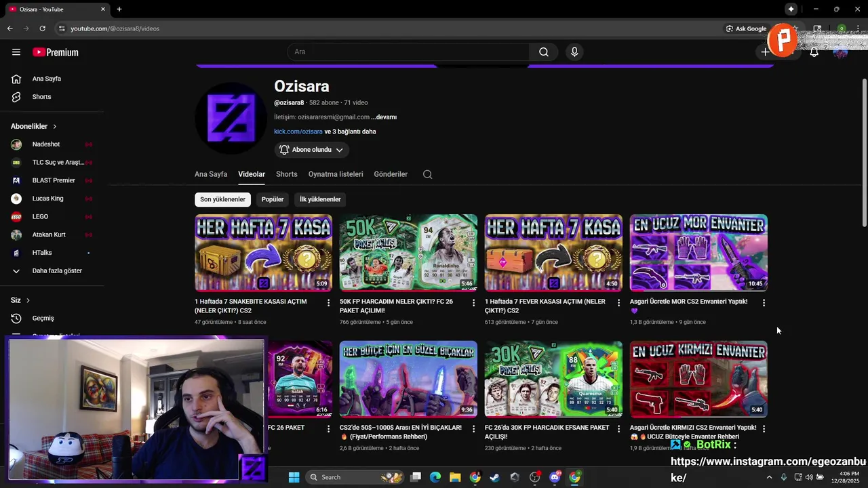This screenshot has width=868, height=488.
Task: Click the Windows taskbar Search box
Action: tap(354, 477)
